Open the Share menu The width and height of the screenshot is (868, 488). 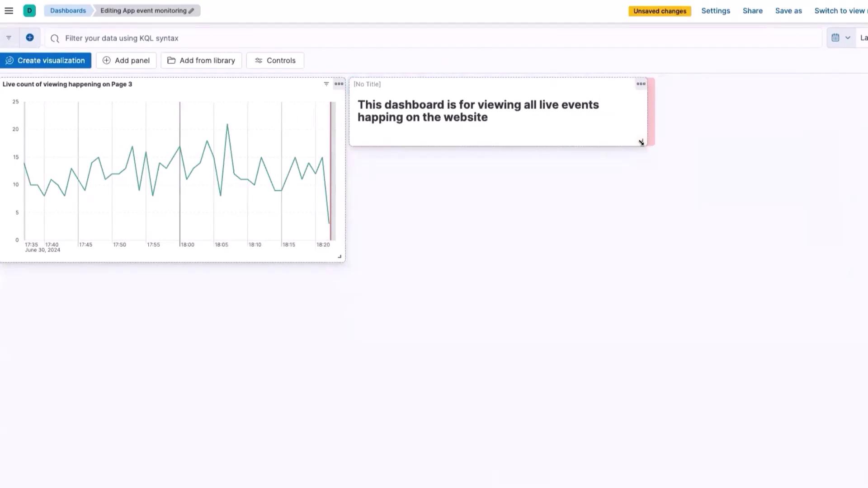[752, 11]
